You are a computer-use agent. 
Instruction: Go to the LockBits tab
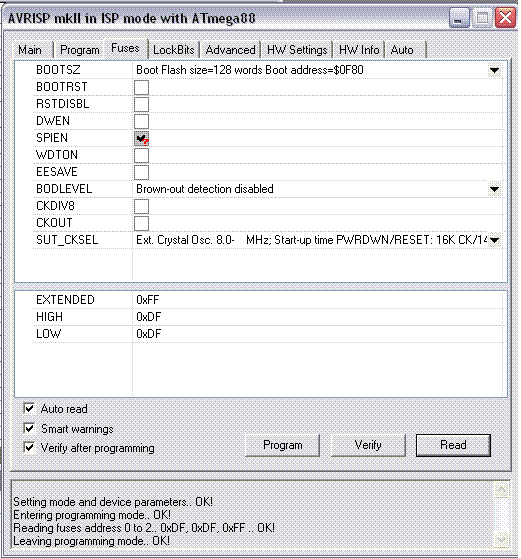(174, 50)
